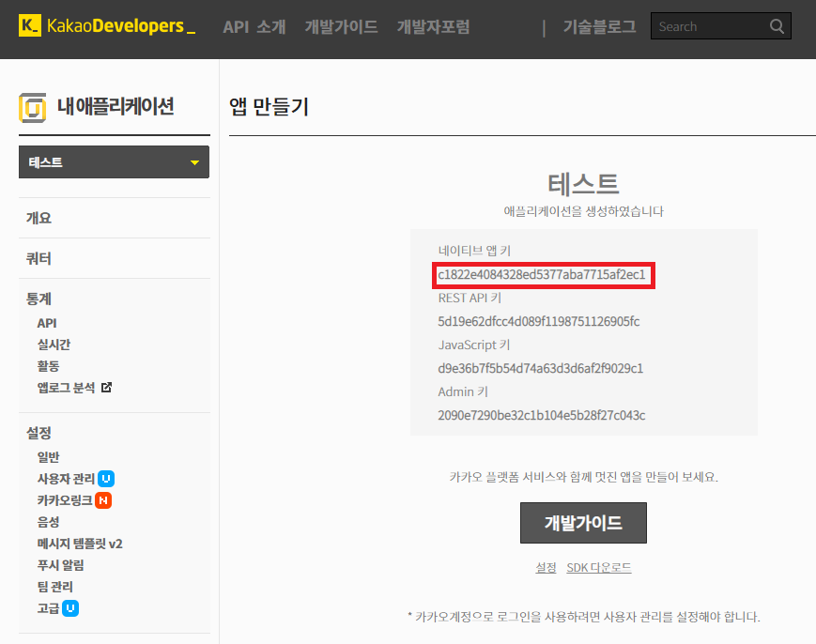This screenshot has width=816, height=644.
Task: Click Admin key 2090e7290be32c1b104e5b28f27c043c
Action: point(542,415)
